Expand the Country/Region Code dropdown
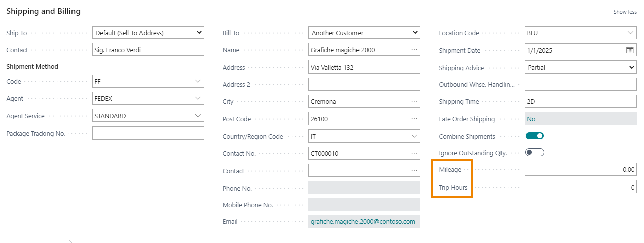644x243 pixels. (x=414, y=136)
